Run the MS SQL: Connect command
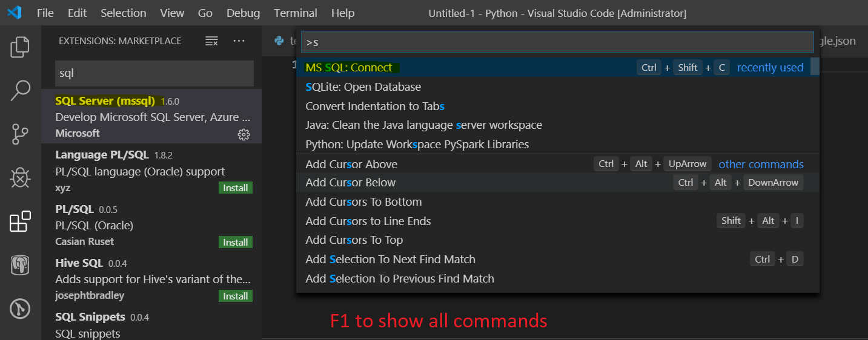 tap(349, 68)
